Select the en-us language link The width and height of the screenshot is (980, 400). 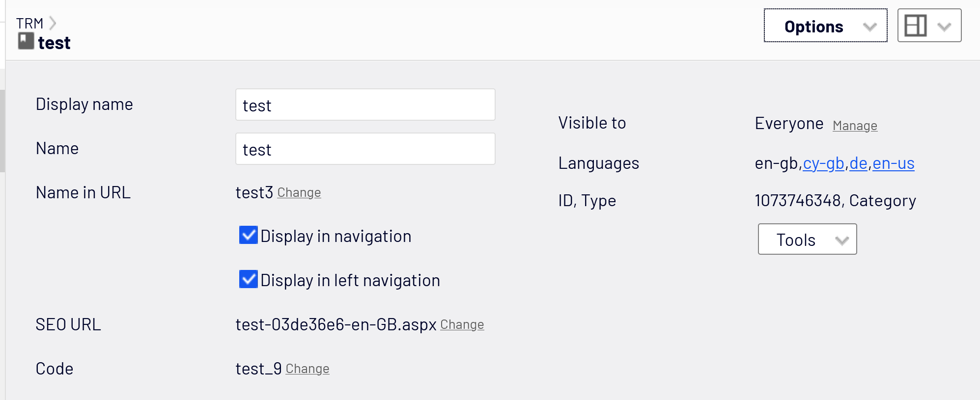(893, 163)
